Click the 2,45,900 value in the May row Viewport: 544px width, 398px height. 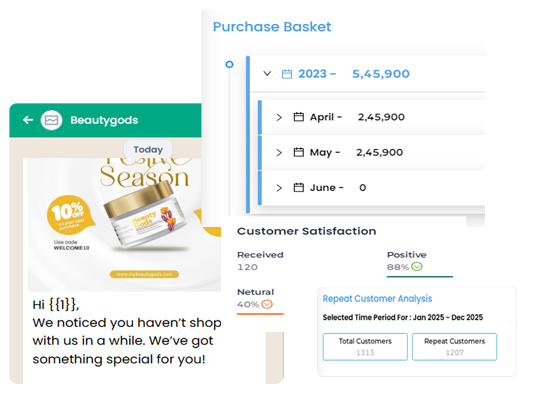[x=380, y=152]
